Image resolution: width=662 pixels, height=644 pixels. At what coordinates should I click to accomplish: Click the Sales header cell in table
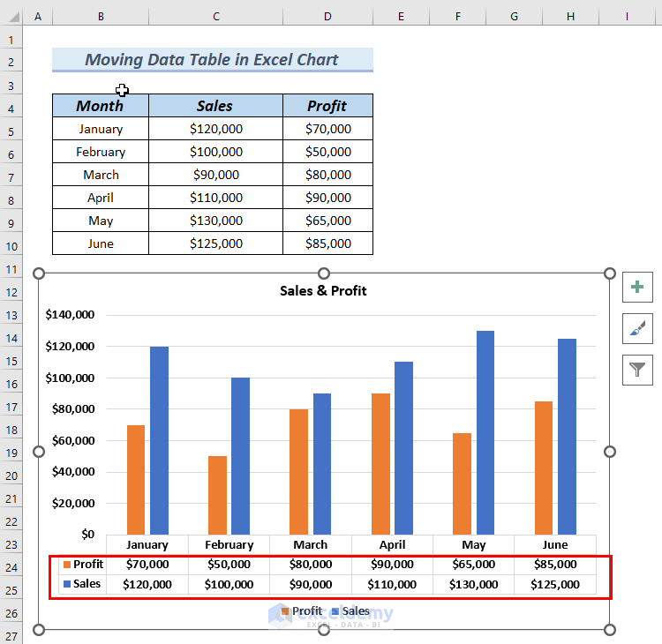(215, 106)
